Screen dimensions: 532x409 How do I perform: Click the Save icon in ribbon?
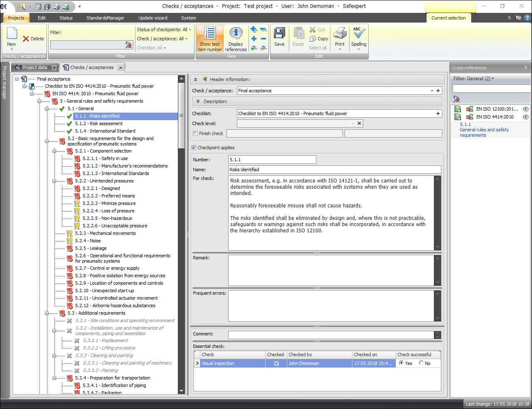279,37
